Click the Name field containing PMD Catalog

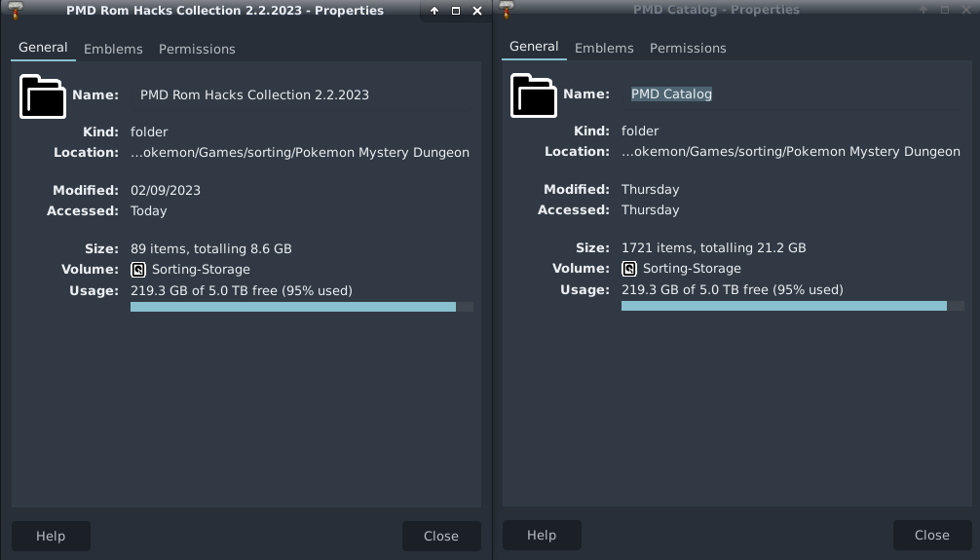[671, 93]
